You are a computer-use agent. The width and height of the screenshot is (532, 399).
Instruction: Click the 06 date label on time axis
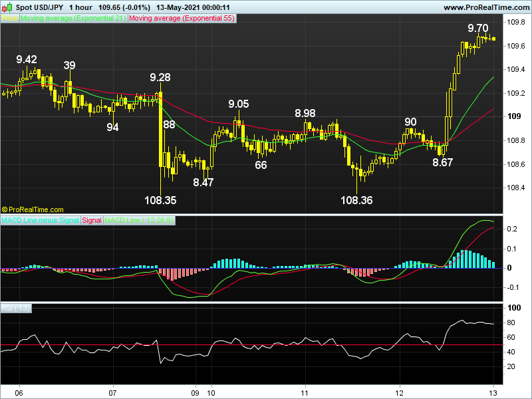[19, 393]
